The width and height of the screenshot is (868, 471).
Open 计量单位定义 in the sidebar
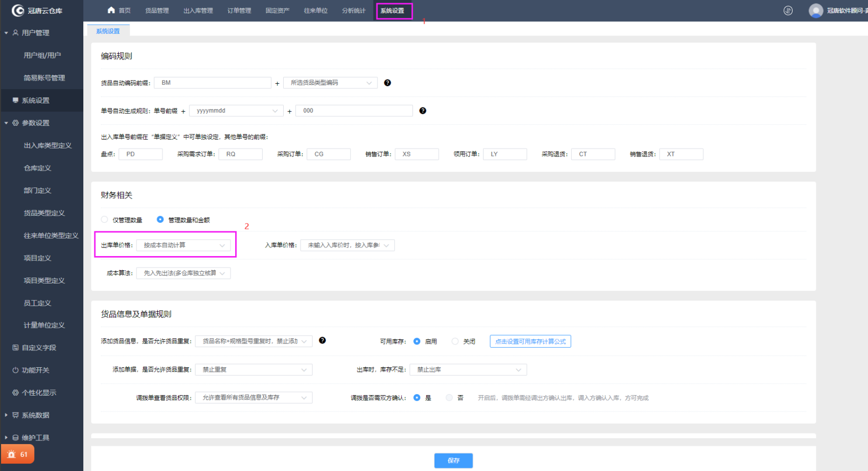click(44, 325)
